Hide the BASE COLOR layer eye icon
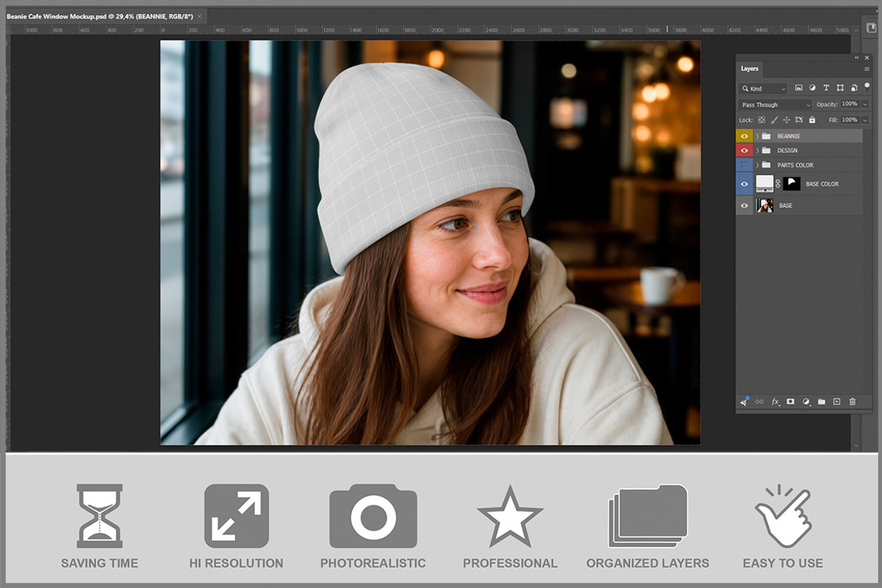The height and width of the screenshot is (588, 882). [745, 184]
